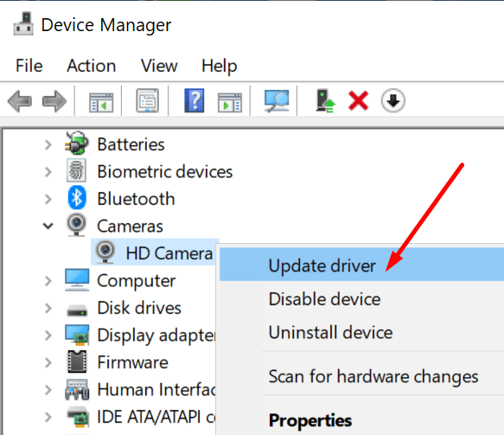Choose Update driver from context menu
504x435 pixels.
(x=361, y=265)
